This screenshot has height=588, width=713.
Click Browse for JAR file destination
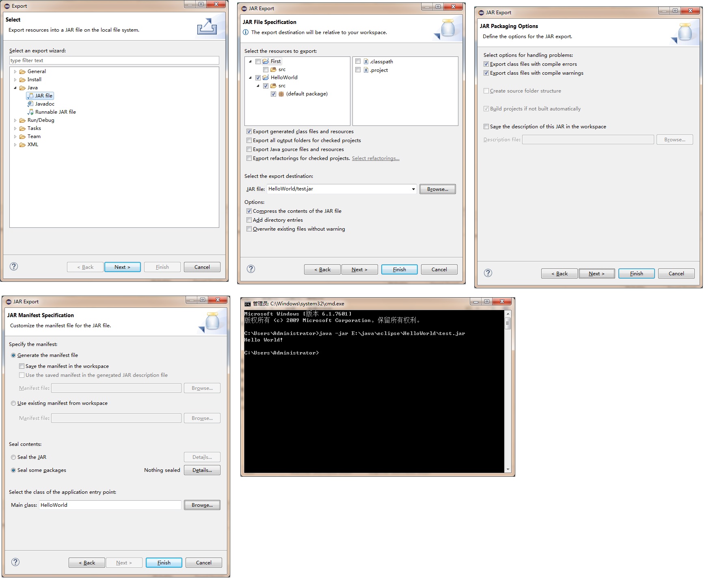tap(438, 189)
